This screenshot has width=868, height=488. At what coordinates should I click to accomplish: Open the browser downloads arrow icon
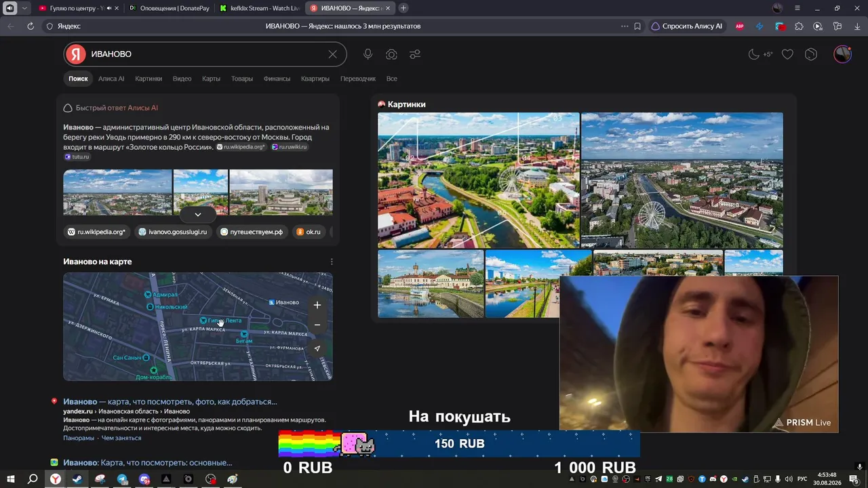pyautogui.click(x=856, y=26)
